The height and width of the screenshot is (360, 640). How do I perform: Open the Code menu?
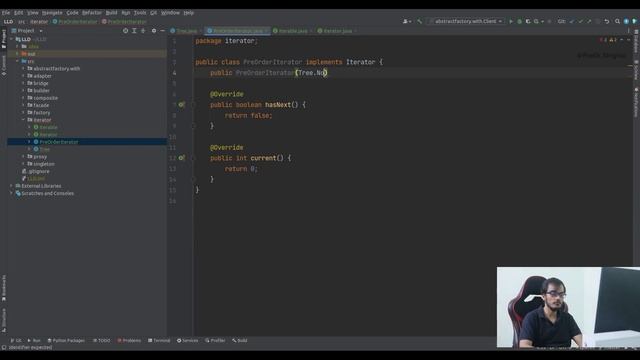(72, 13)
